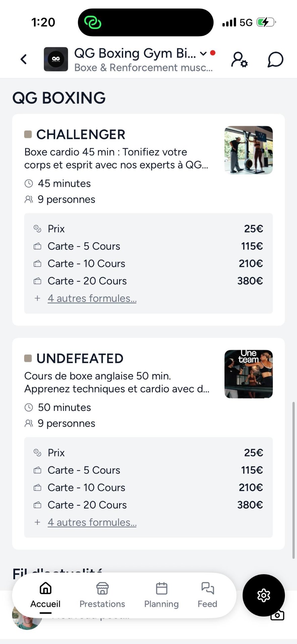Tap the beige color tag beside CHALLENGER

coord(28,135)
